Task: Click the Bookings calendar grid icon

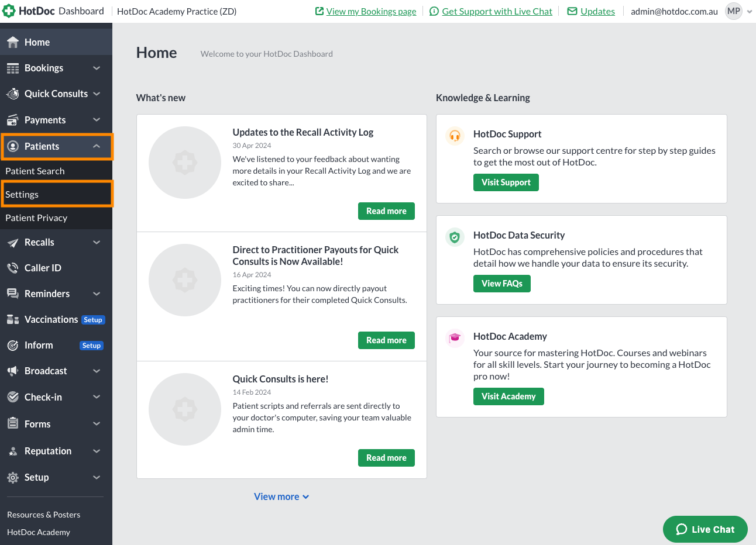Action: (13, 68)
